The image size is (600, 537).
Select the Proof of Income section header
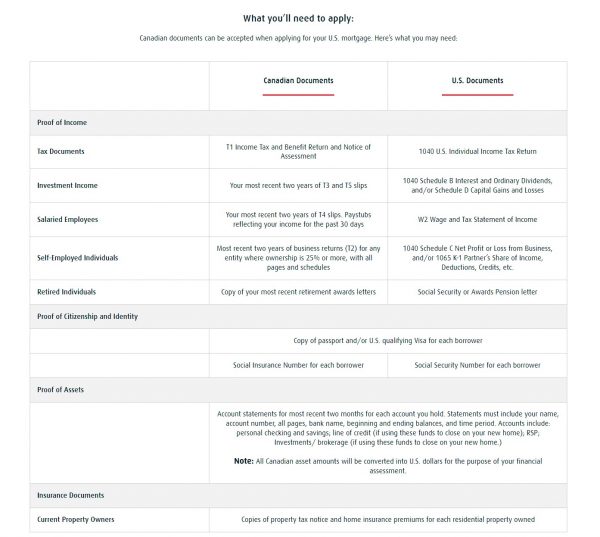tap(62, 123)
